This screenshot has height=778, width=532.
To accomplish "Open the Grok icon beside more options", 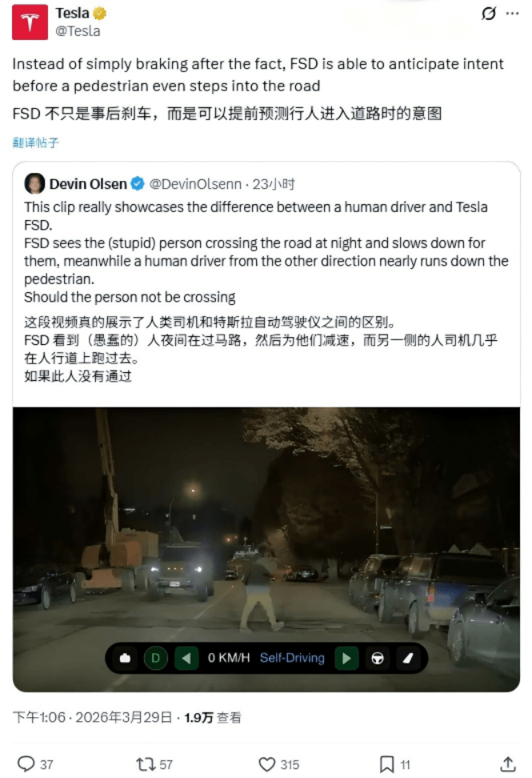I will click(488, 14).
